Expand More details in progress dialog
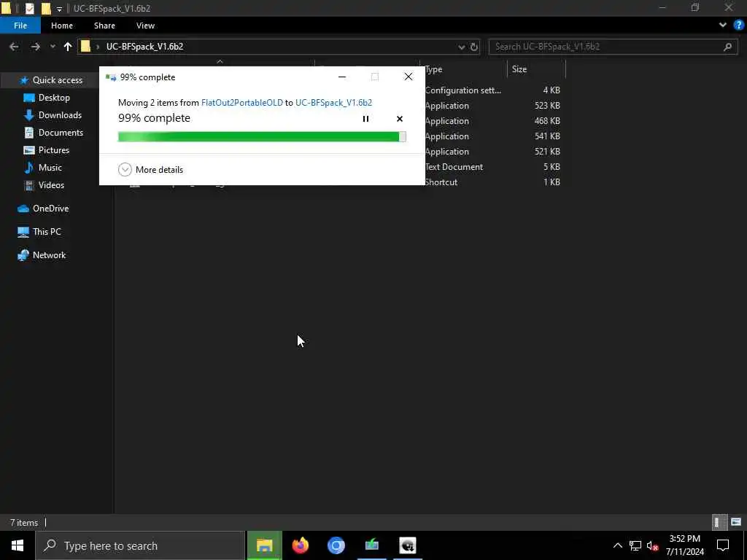747x560 pixels. pyautogui.click(x=150, y=169)
